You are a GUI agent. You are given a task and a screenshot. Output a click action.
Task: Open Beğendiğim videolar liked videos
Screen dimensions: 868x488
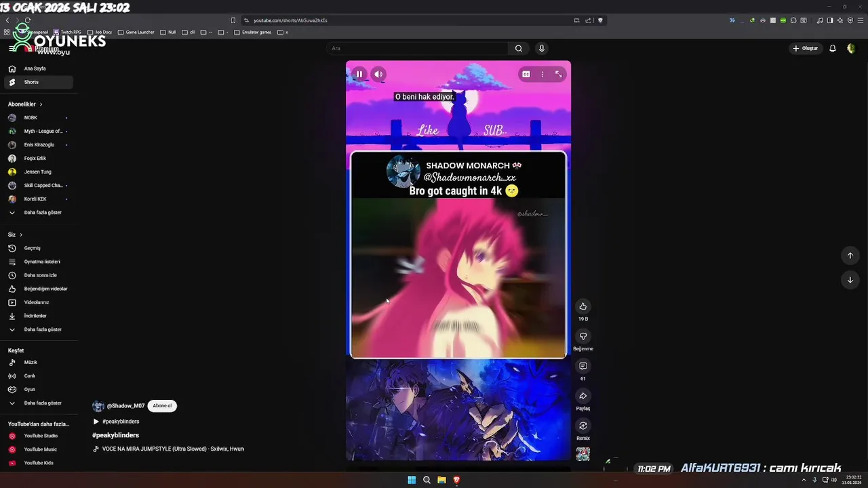pyautogui.click(x=39, y=289)
